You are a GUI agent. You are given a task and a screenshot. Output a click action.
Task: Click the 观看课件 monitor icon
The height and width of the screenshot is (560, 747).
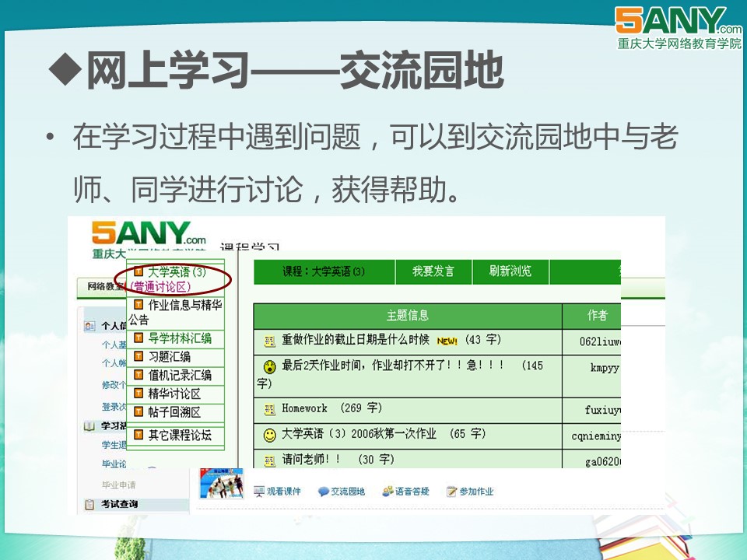[260, 492]
